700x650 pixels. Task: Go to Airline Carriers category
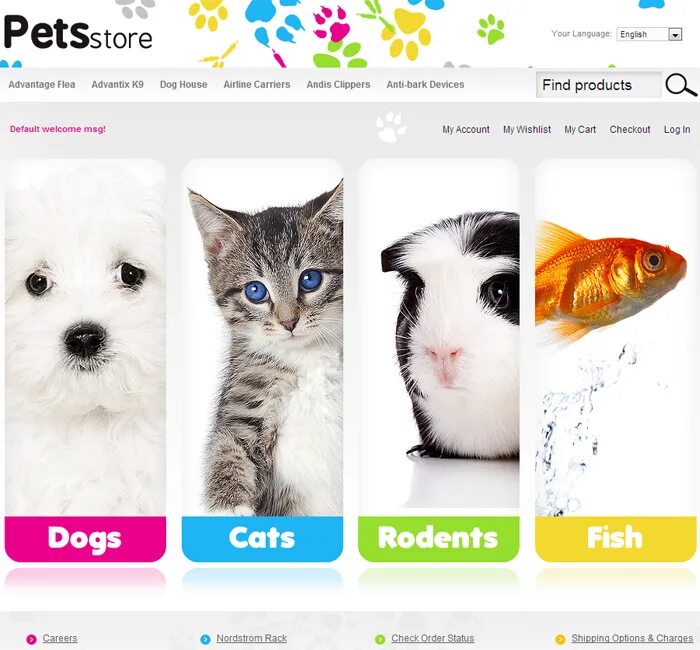click(x=257, y=84)
